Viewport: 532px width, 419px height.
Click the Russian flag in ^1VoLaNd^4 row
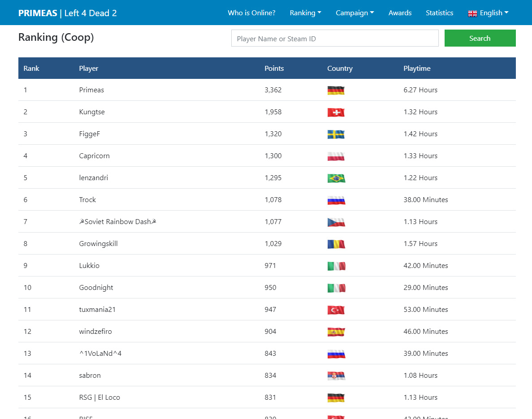coord(336,354)
